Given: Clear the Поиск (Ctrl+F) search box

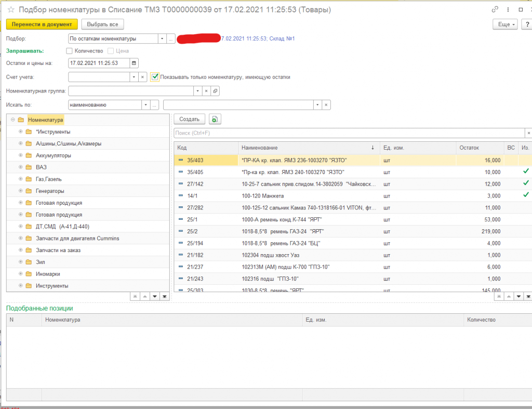Looking at the screenshot, I should pyautogui.click(x=528, y=133).
